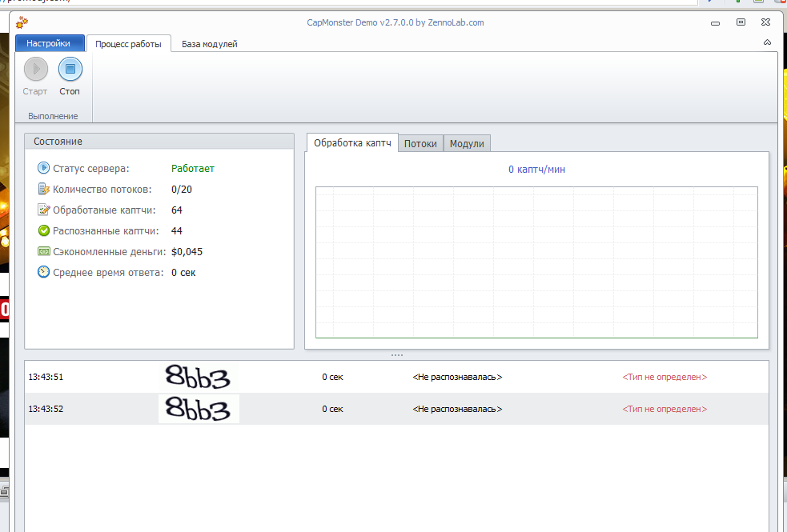Click the processed captchas notepad icon
This screenshot has width=787, height=532.
pyautogui.click(x=44, y=210)
